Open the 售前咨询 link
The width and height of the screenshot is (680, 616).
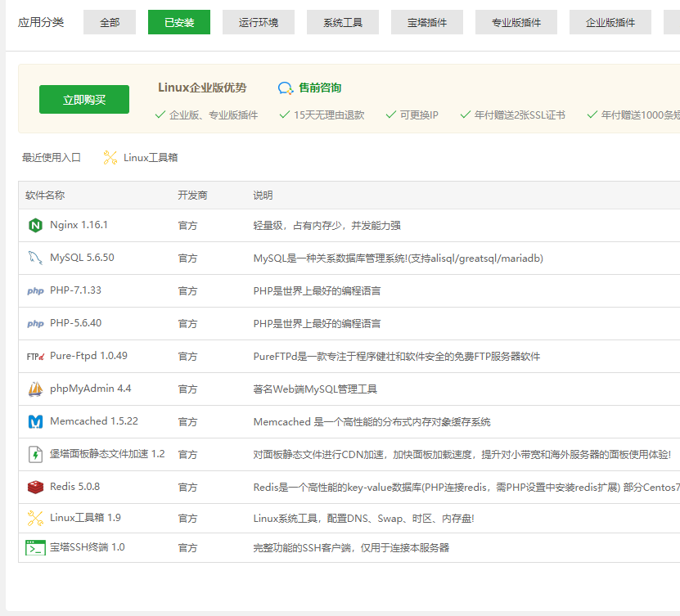[x=320, y=88]
